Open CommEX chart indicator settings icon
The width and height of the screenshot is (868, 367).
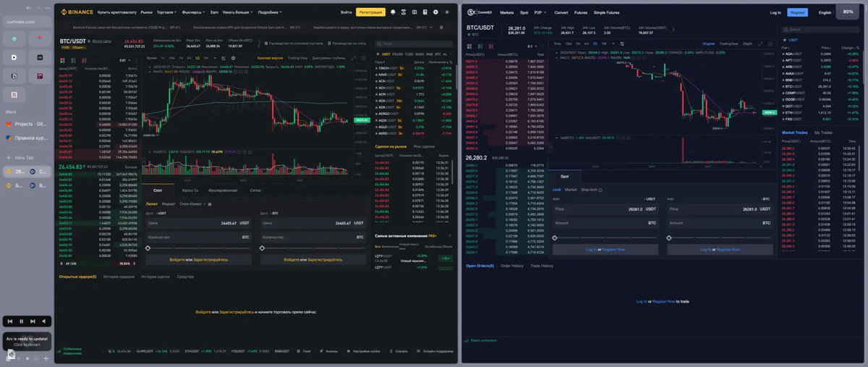coord(622,43)
